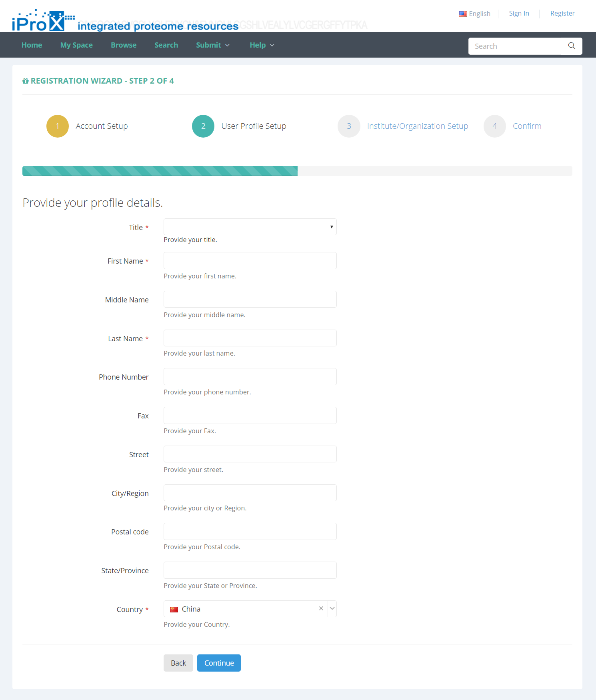The image size is (596, 700).
Task: Open the Help menu
Action: (262, 45)
